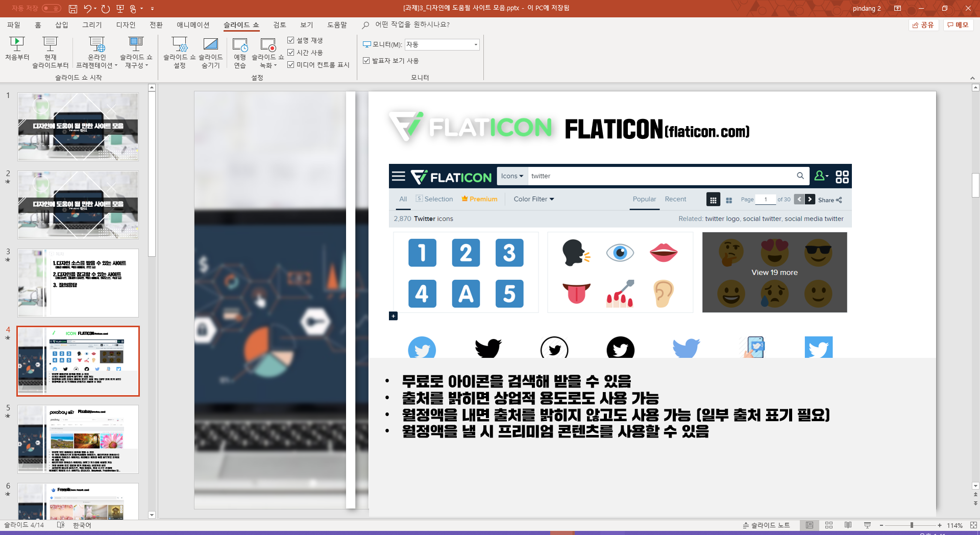Collapse the ribbon with chevron
Screen dimensions: 980x535
click(x=972, y=78)
